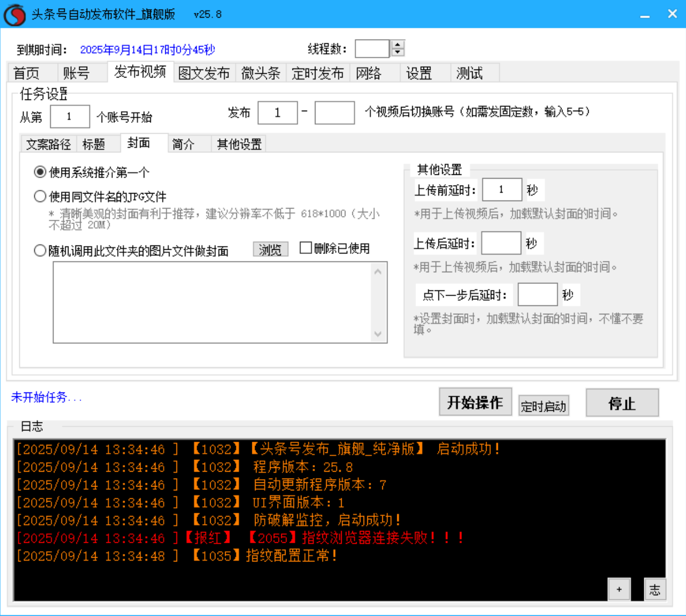Click the "志" icon in the log corner
Screen dimensions: 686x616
pyautogui.click(x=655, y=589)
